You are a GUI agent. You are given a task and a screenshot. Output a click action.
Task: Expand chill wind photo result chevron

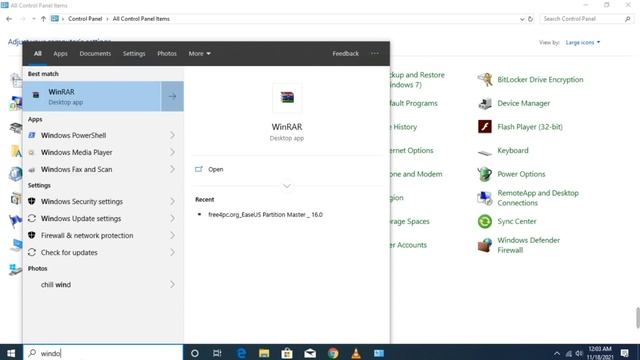click(172, 284)
